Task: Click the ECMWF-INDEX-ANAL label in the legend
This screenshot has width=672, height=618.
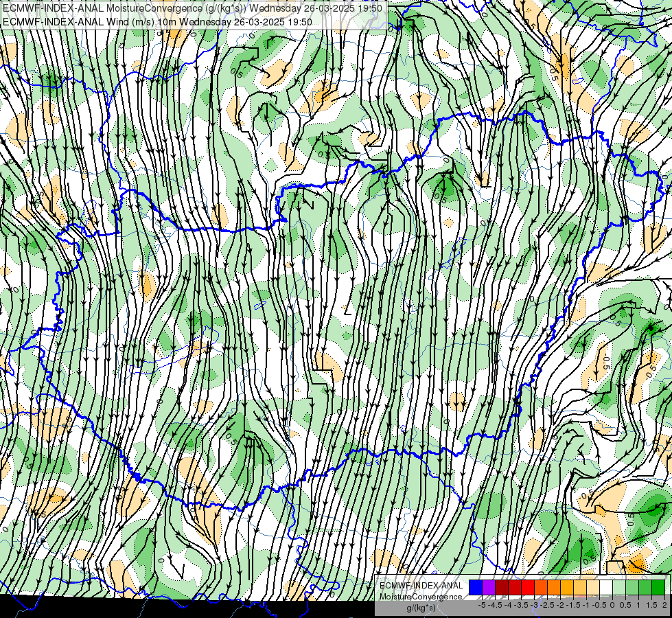Action: [421, 586]
